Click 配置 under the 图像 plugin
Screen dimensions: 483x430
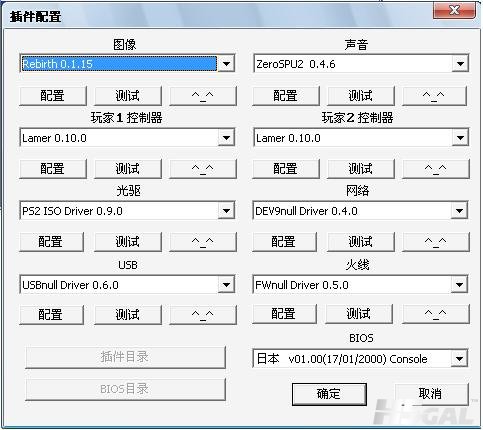[53, 96]
